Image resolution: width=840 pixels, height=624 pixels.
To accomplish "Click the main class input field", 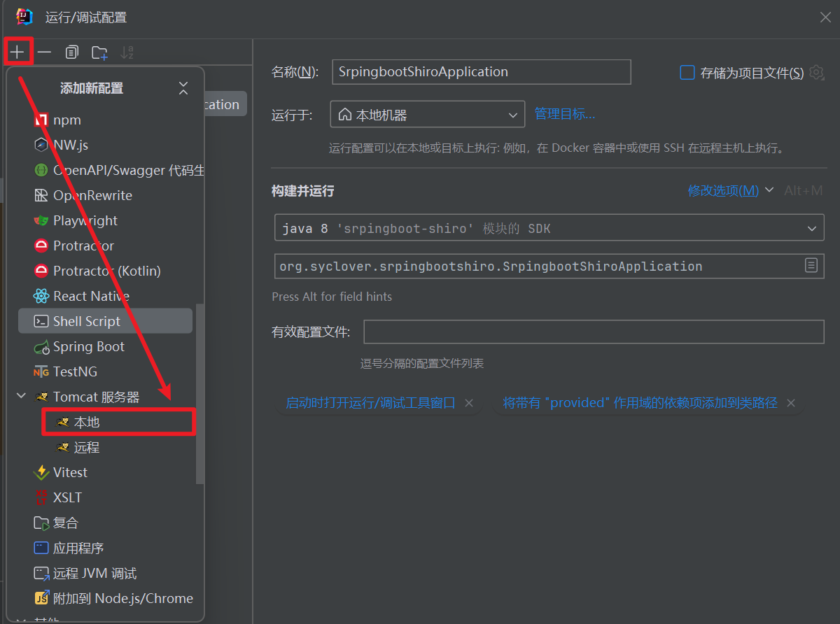I will coord(549,266).
